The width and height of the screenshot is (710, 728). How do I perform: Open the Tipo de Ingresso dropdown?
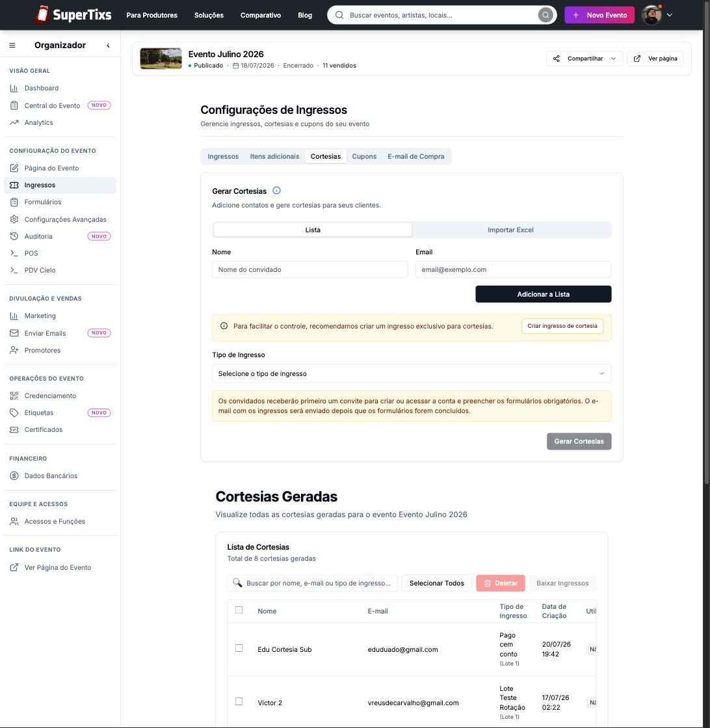tap(412, 373)
